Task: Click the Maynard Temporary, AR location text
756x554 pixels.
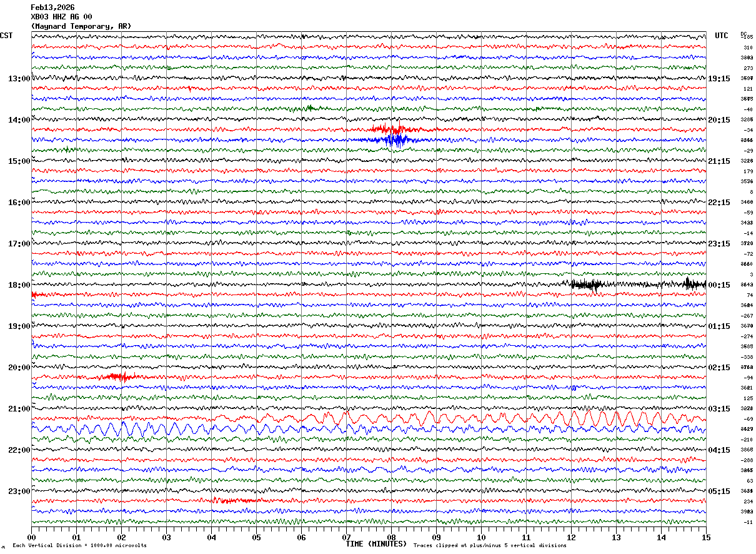Action: click(81, 26)
